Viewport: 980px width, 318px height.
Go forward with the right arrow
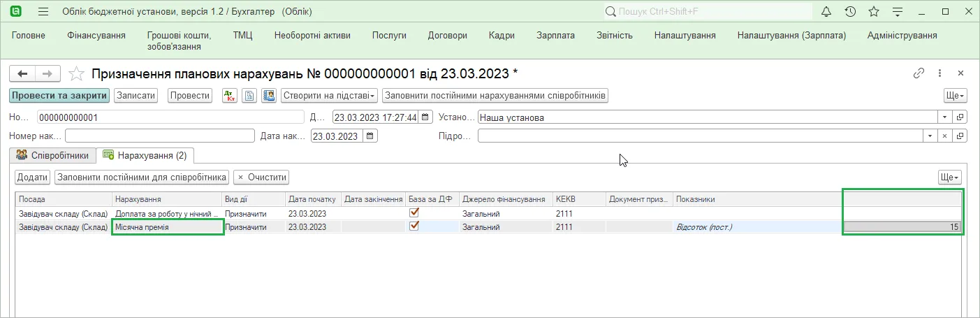[47, 73]
